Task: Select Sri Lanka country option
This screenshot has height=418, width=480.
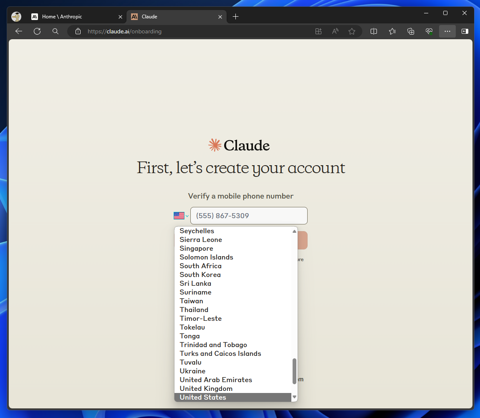Action: pos(233,283)
